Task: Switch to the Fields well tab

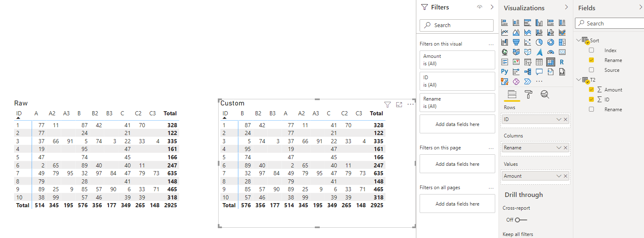Action: (512, 94)
